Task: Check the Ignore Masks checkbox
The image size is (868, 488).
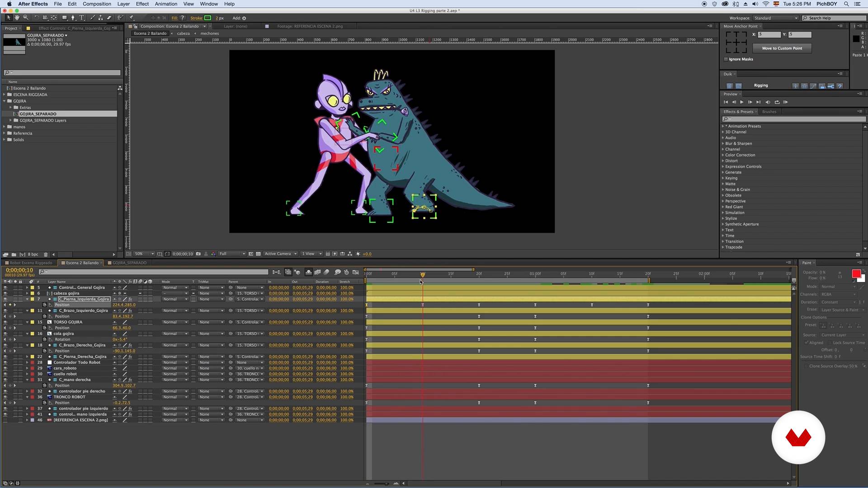Action: pyautogui.click(x=726, y=59)
